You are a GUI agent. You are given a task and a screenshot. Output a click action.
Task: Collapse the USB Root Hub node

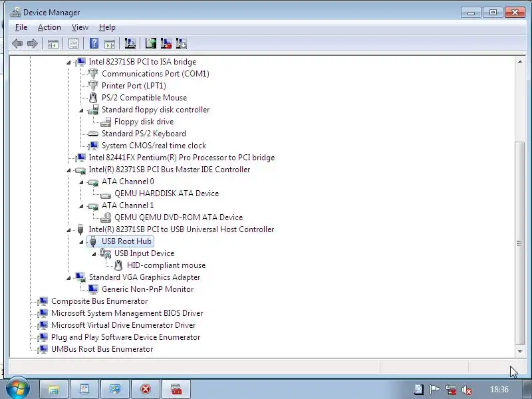click(81, 242)
